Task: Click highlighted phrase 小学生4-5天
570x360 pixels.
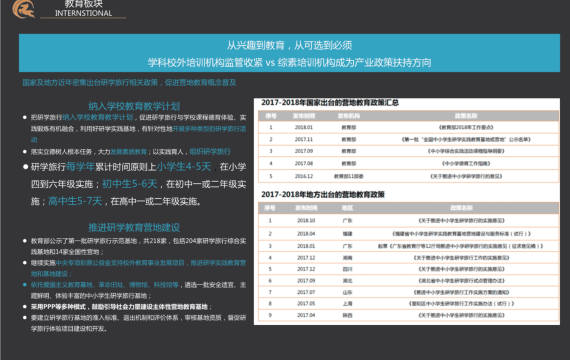Action: [x=184, y=167]
